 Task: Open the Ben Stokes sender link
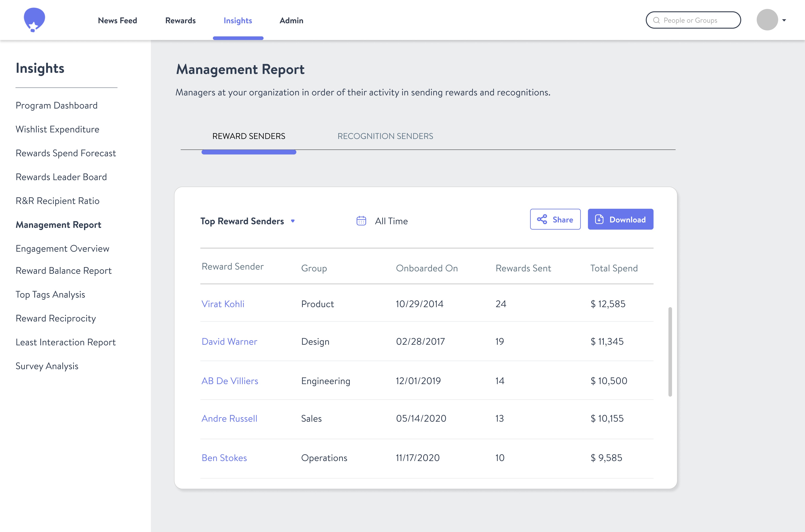(x=224, y=458)
